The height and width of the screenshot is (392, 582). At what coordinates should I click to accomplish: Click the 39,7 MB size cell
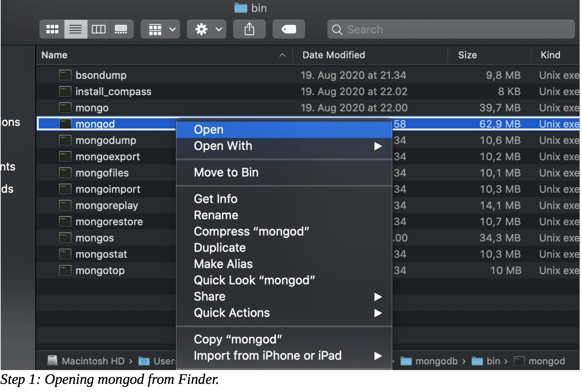[x=500, y=108]
